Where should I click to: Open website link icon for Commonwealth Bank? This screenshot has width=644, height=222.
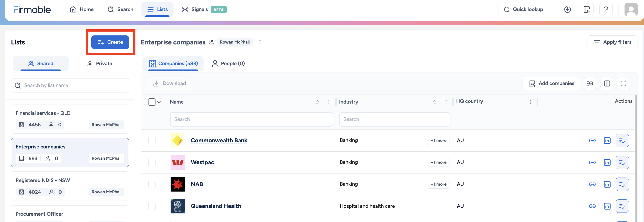point(592,140)
